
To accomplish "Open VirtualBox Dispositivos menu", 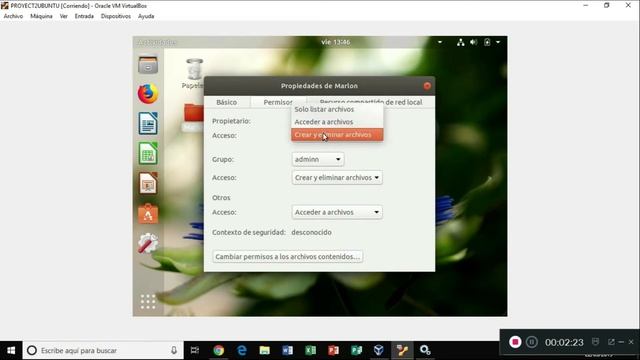I will pyautogui.click(x=116, y=16).
